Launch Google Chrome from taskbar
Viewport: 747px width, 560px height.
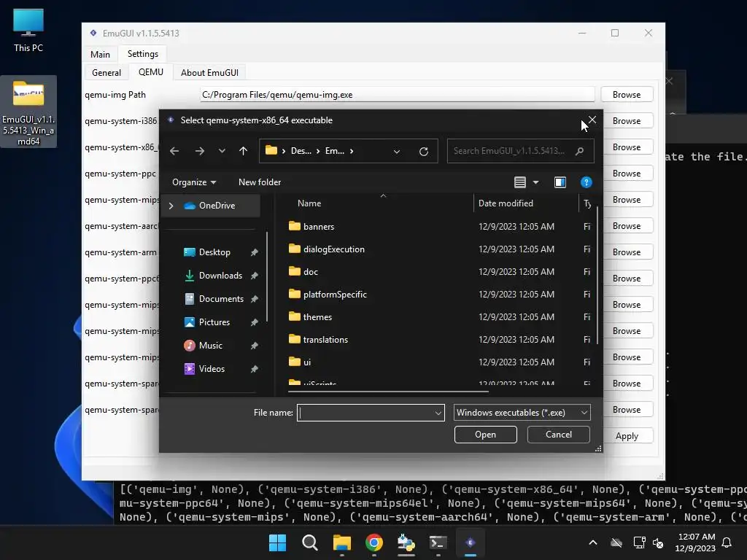pyautogui.click(x=374, y=542)
